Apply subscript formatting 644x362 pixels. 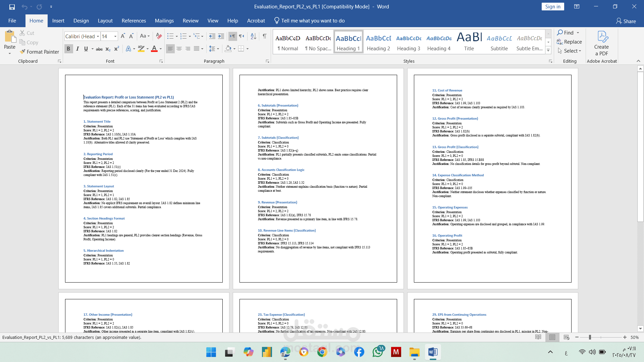(x=108, y=49)
